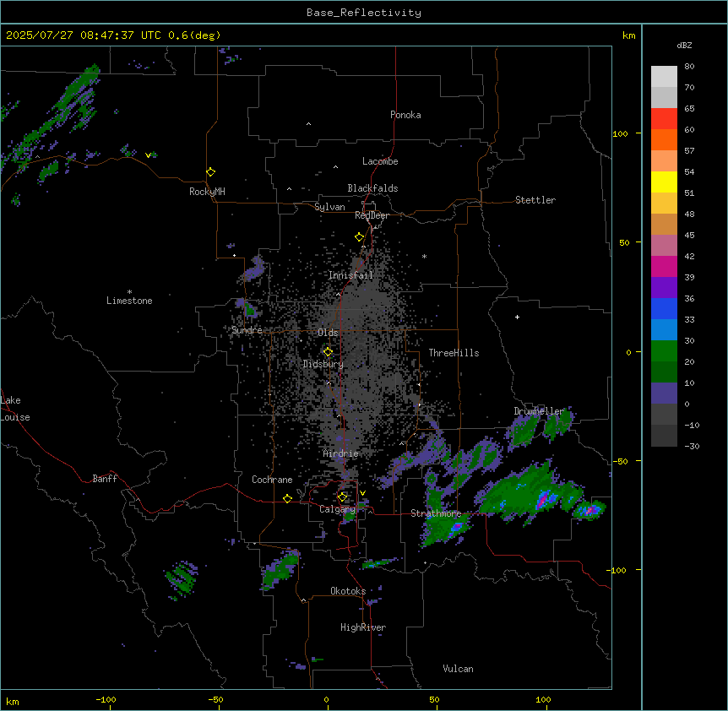Screen dimensions: 728x711
Task: Click the RedDeer city label
Action: point(372,215)
